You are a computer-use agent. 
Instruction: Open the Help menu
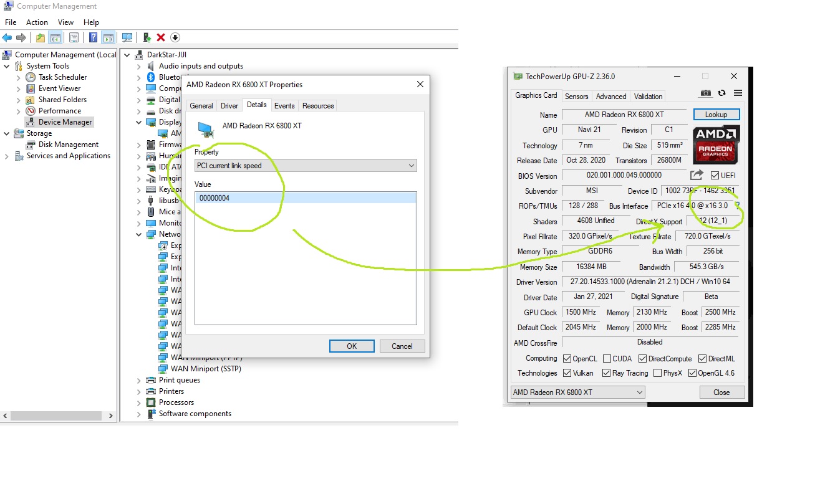click(x=91, y=22)
